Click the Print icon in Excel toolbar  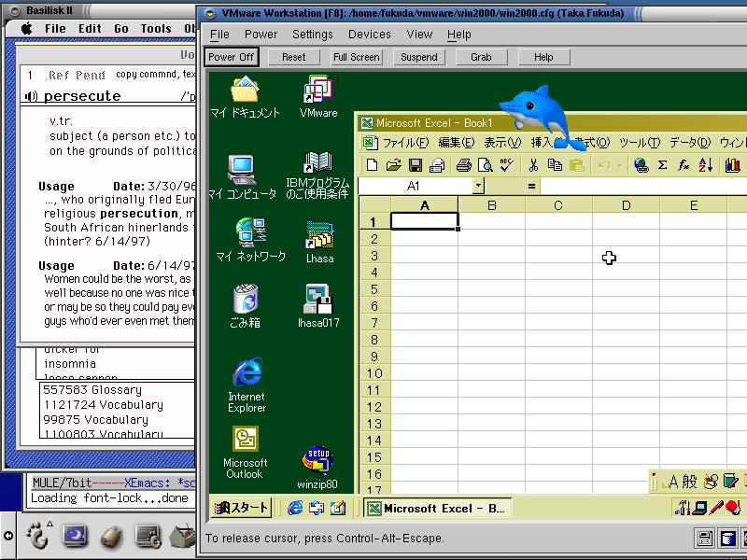(464, 165)
